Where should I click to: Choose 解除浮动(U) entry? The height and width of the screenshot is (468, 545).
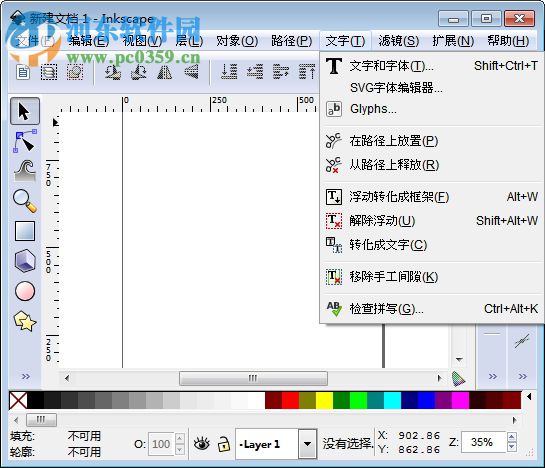click(x=432, y=221)
